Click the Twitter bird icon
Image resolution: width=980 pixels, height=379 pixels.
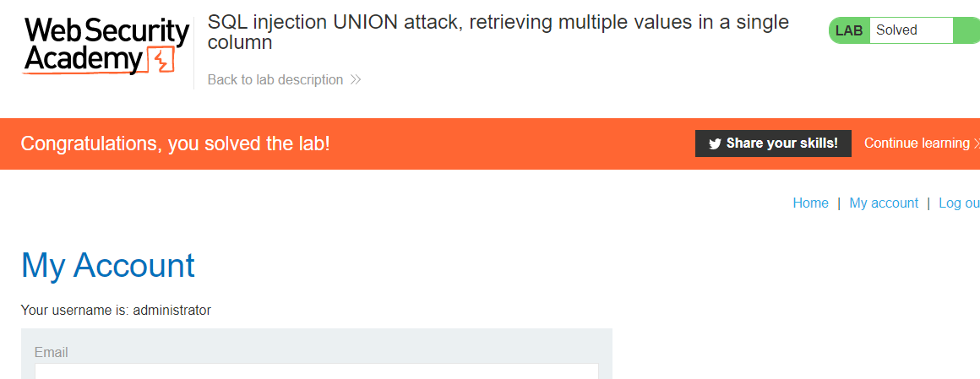715,143
